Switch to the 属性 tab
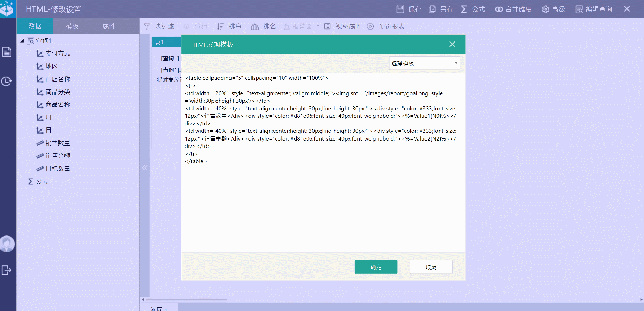644x311 pixels. point(109,26)
